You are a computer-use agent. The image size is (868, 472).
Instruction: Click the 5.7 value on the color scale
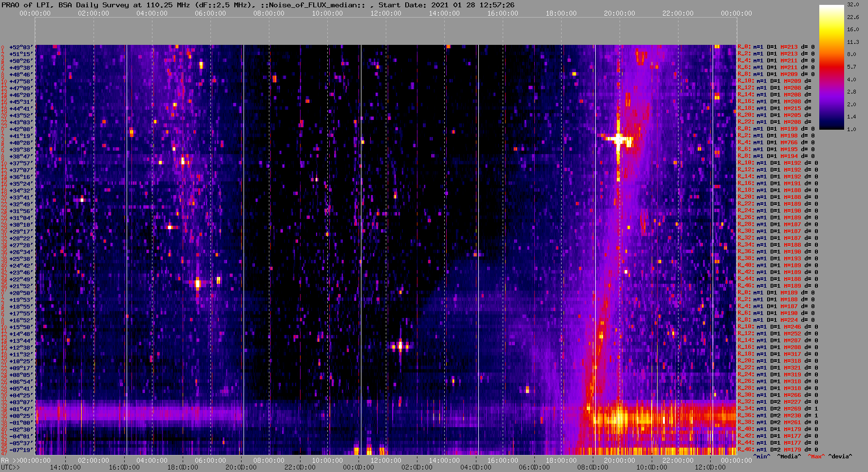(851, 67)
